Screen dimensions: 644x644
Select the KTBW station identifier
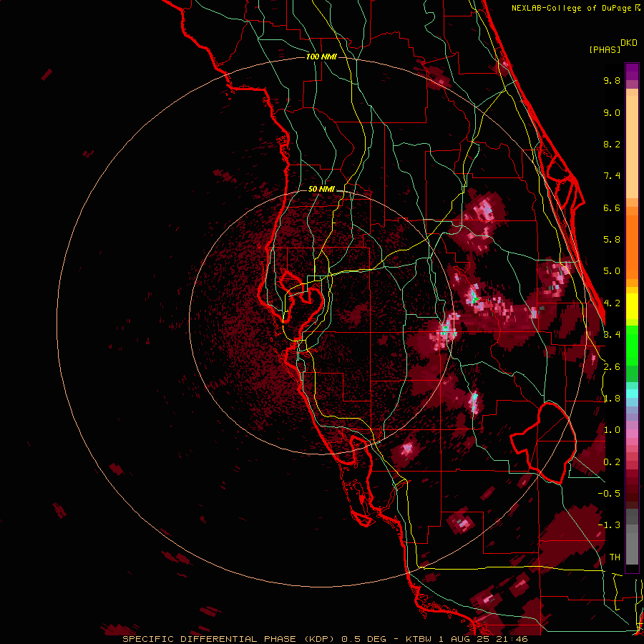tap(419, 639)
